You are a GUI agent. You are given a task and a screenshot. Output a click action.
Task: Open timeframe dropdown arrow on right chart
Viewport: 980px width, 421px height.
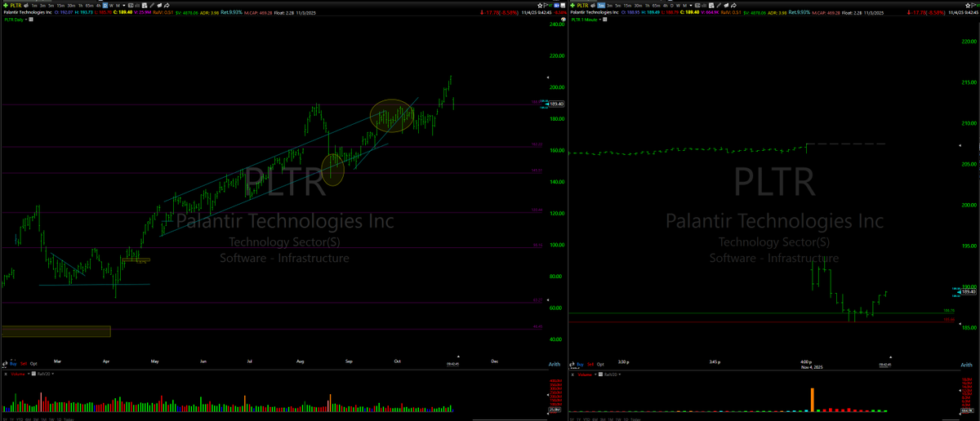(691, 5)
